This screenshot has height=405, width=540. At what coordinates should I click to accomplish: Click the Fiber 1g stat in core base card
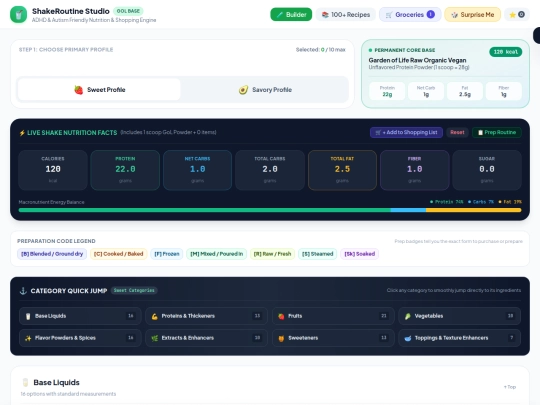point(504,91)
